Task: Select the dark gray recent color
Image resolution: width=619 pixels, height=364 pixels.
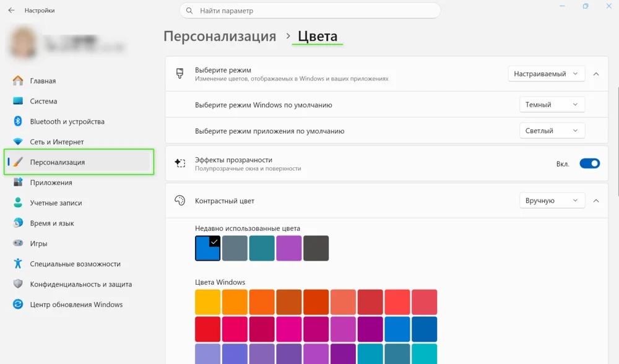Action: [x=316, y=248]
